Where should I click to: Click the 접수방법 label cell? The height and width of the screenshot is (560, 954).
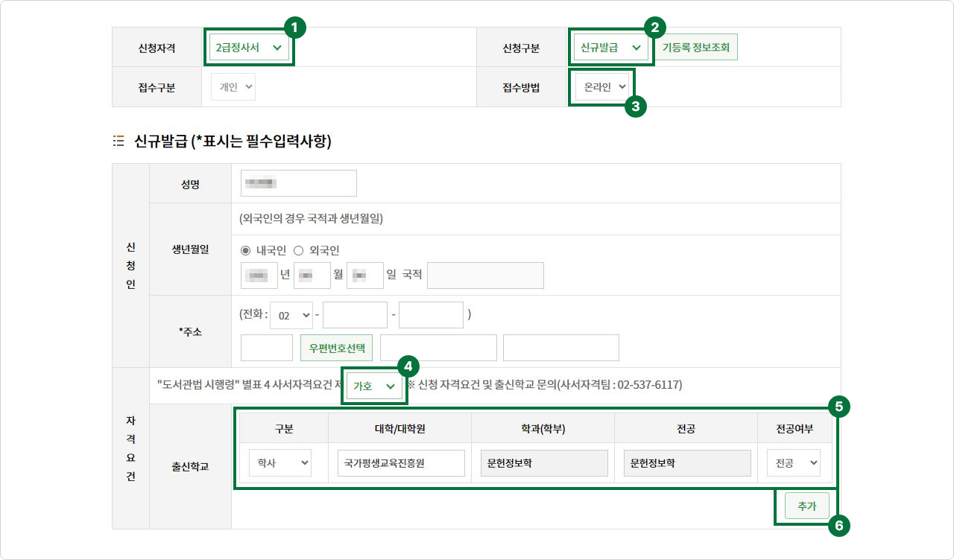point(521,87)
